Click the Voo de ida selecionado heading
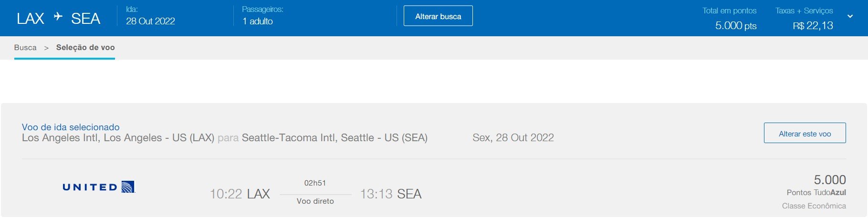 pyautogui.click(x=71, y=127)
